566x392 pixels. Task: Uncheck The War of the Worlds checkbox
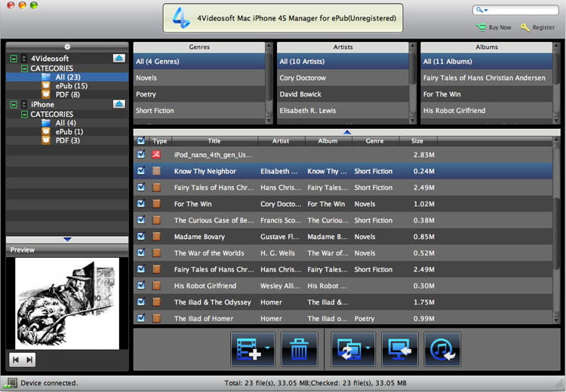tap(141, 253)
